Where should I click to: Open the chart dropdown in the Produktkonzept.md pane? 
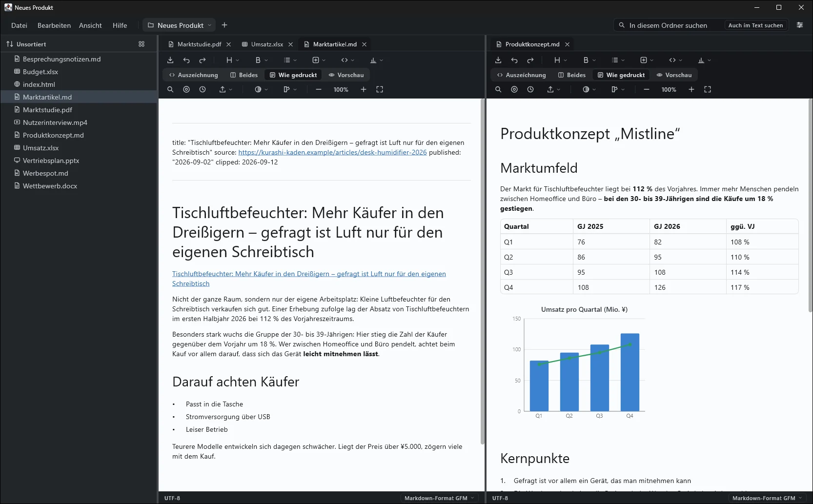[704, 60]
